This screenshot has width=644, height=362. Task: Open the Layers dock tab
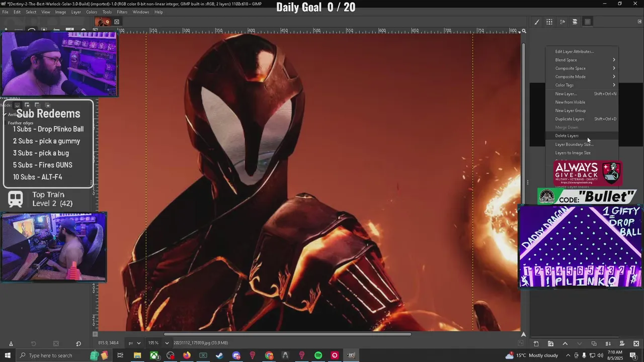575,22
